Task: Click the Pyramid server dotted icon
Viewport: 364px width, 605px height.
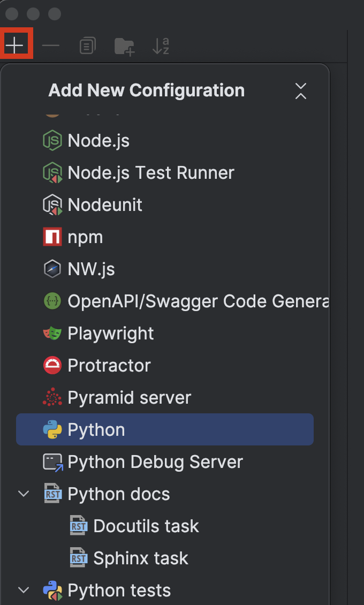Action: tap(52, 397)
